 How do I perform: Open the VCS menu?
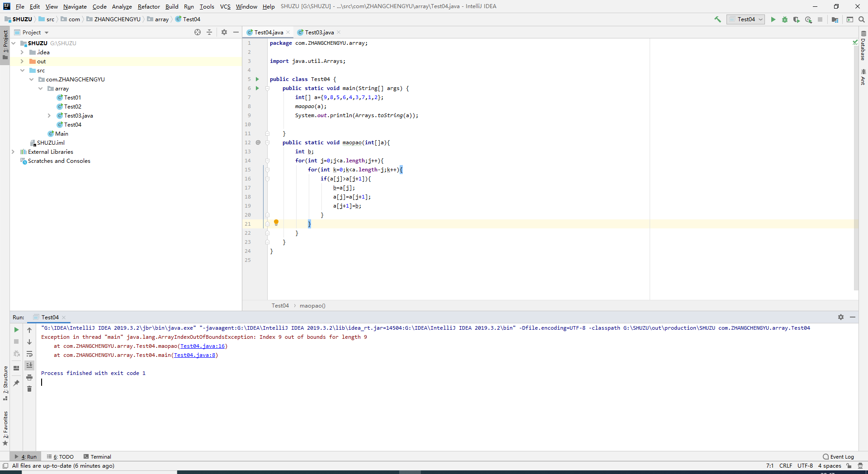pyautogui.click(x=225, y=6)
